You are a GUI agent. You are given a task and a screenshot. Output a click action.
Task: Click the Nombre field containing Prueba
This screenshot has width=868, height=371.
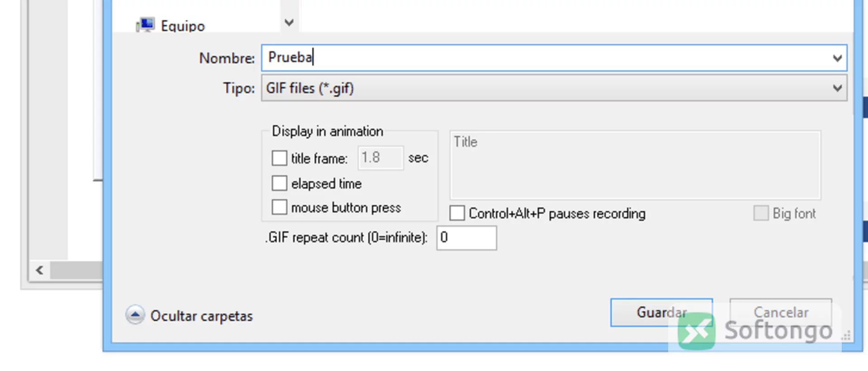pyautogui.click(x=554, y=58)
